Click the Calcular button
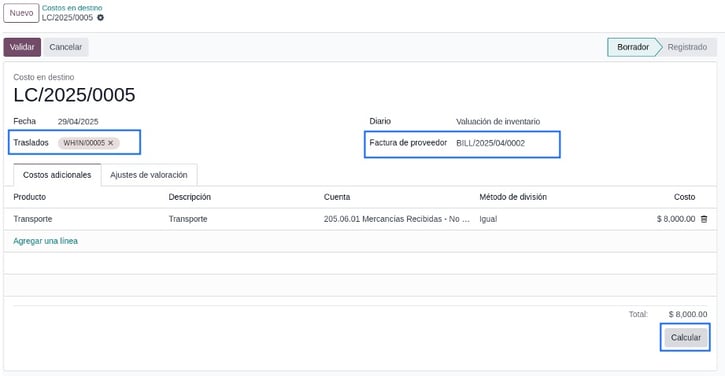 685,338
